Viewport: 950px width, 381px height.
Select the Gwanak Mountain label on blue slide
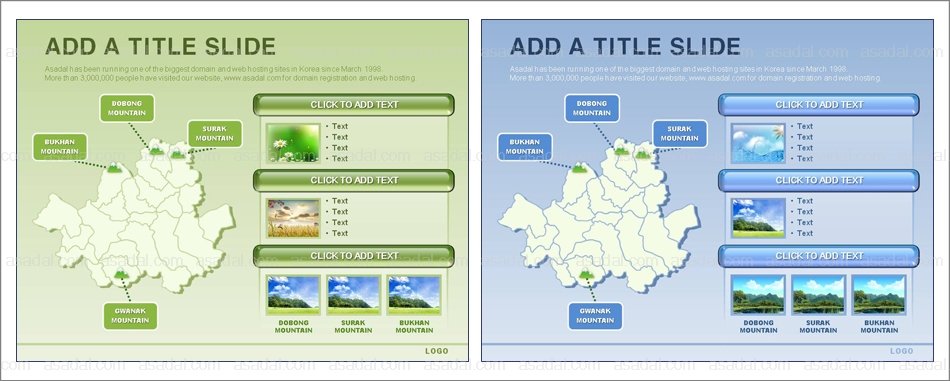click(x=595, y=316)
